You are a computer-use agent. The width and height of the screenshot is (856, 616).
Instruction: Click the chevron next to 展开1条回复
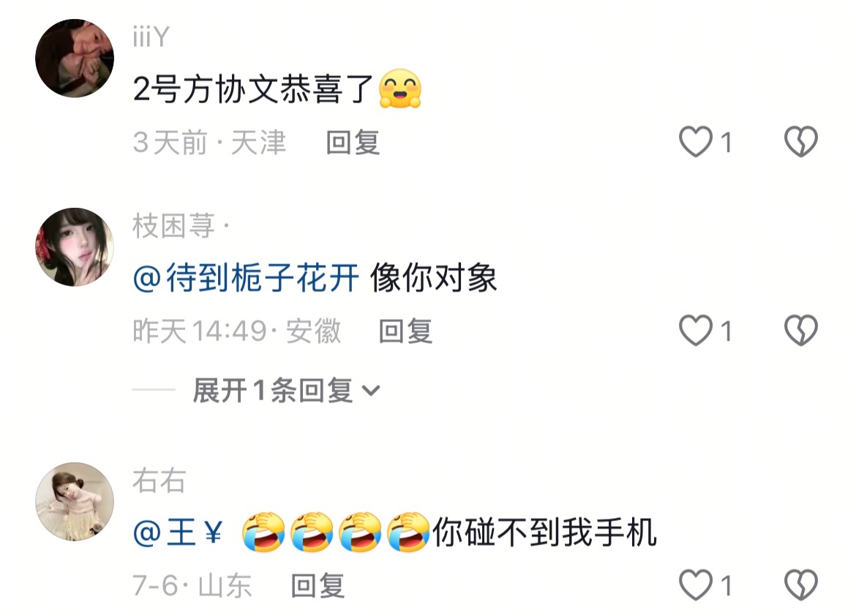(371, 391)
